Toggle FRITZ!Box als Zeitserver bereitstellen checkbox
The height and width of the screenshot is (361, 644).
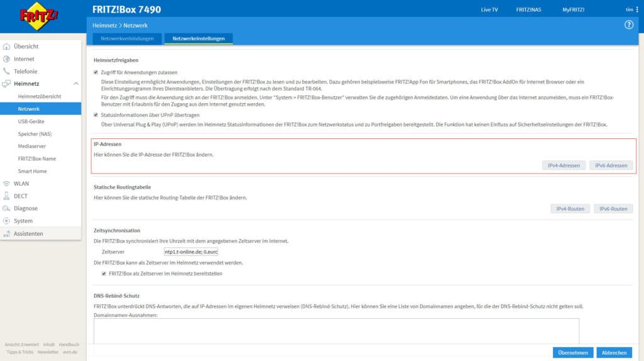104,274
